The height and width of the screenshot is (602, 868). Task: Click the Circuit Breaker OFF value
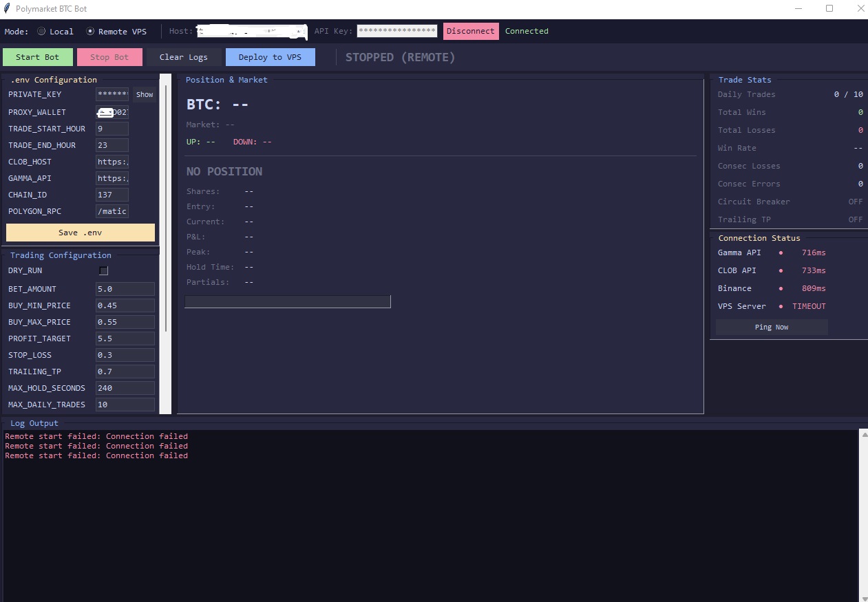[856, 202]
